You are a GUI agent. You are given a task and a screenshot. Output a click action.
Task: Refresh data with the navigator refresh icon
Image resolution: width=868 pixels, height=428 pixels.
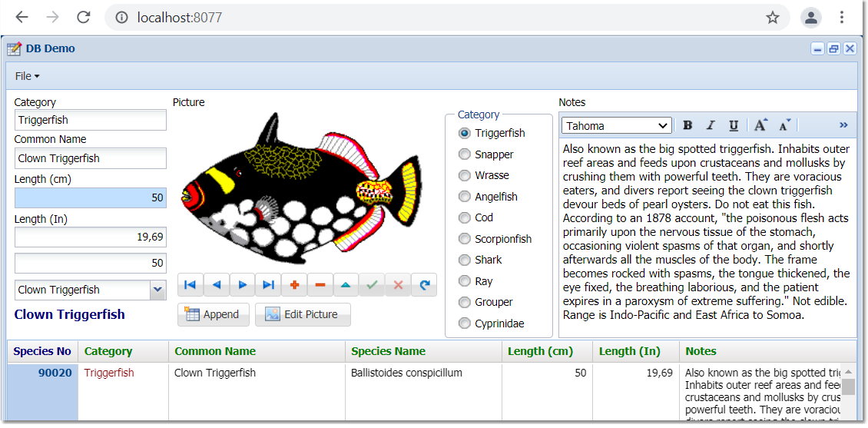[x=424, y=285]
